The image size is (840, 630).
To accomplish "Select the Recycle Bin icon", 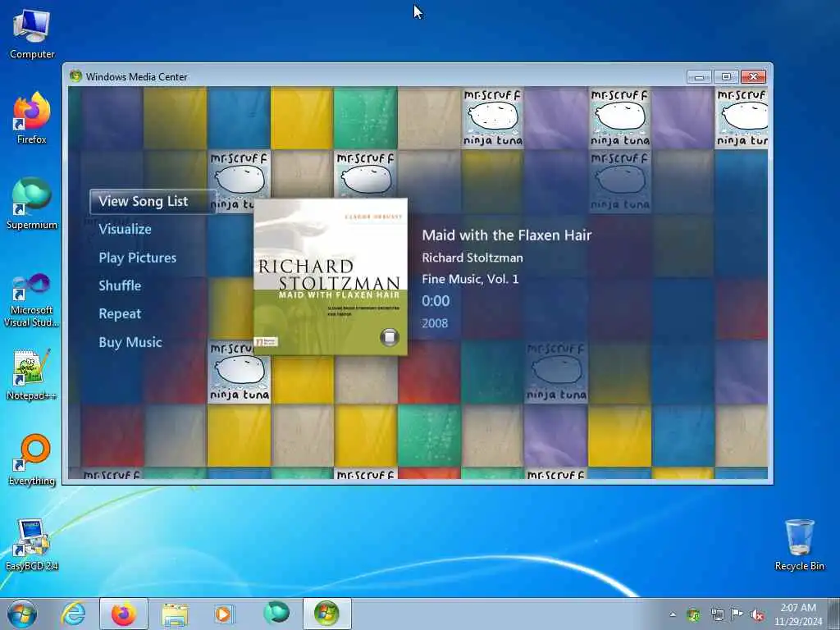I will (799, 545).
